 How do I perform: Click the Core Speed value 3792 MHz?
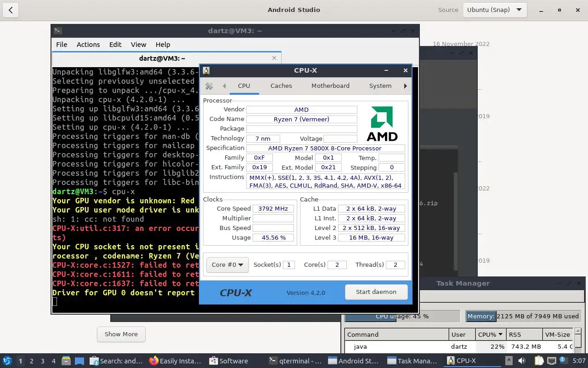[273, 209]
